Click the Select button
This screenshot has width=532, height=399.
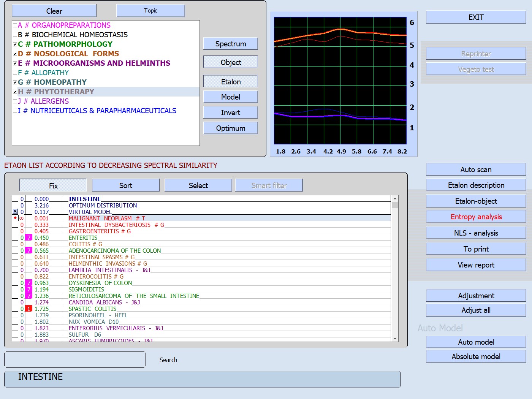(x=198, y=185)
